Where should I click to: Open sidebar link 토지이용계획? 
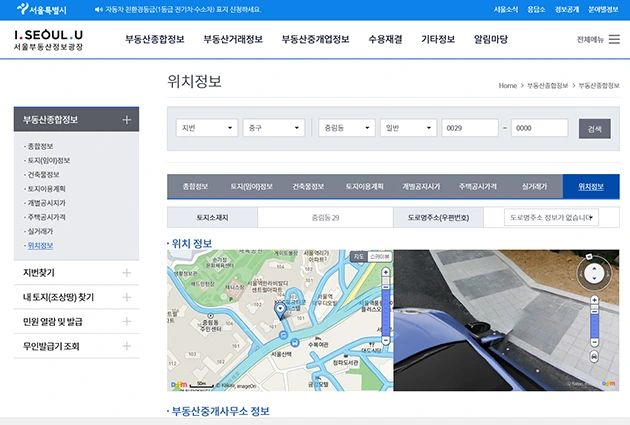point(46,188)
